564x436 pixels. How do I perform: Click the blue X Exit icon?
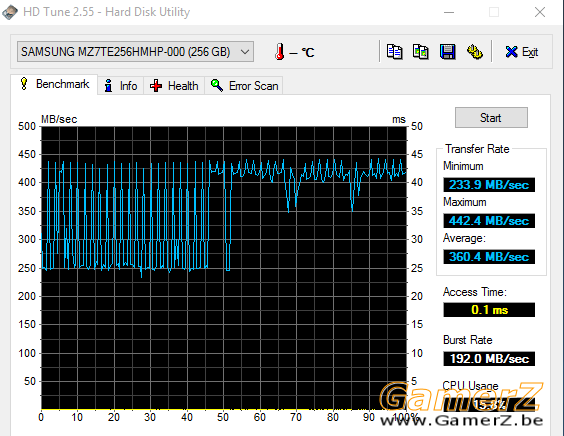(x=511, y=52)
